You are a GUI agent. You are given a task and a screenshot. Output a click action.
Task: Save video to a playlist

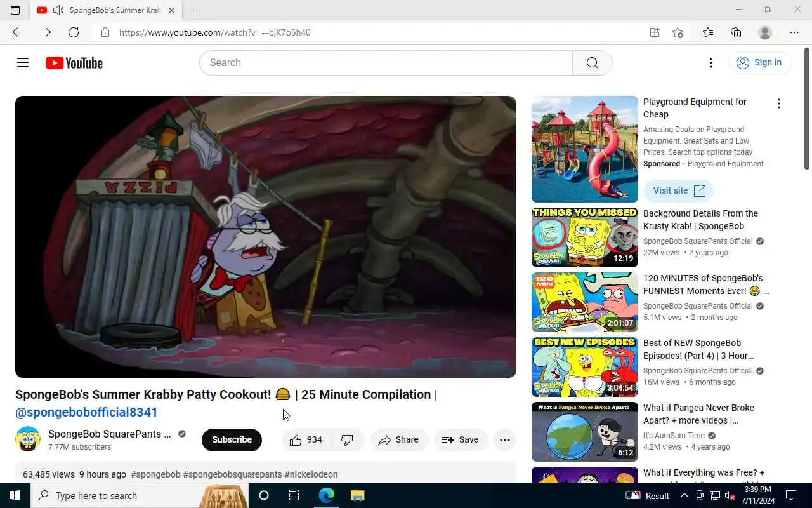pos(460,439)
